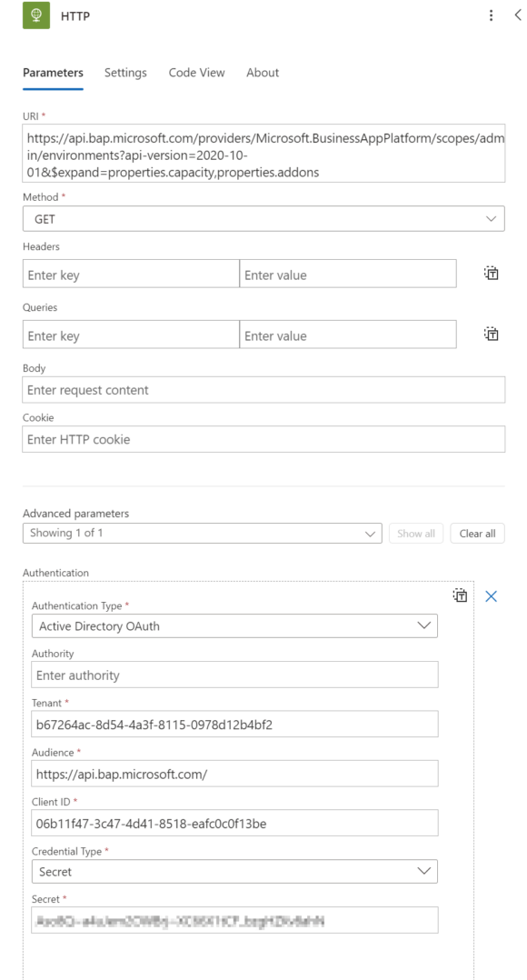Viewport: 527px width, 980px height.
Task: Open the three-dot options menu for HTTP action
Action: pos(491,15)
